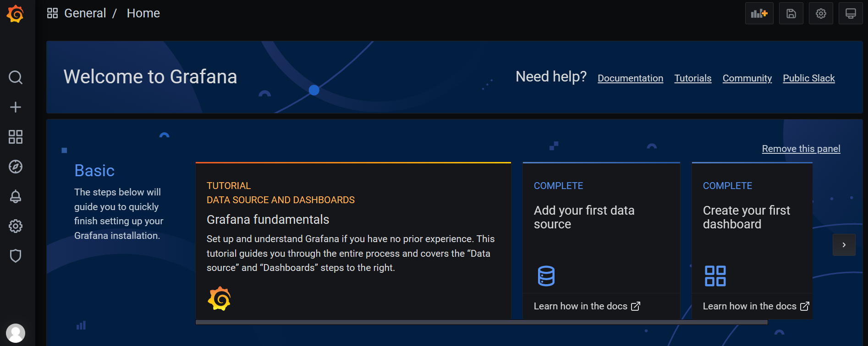
Task: Click the DATA SOURCE AND DASHBOARDS label
Action: (x=280, y=200)
